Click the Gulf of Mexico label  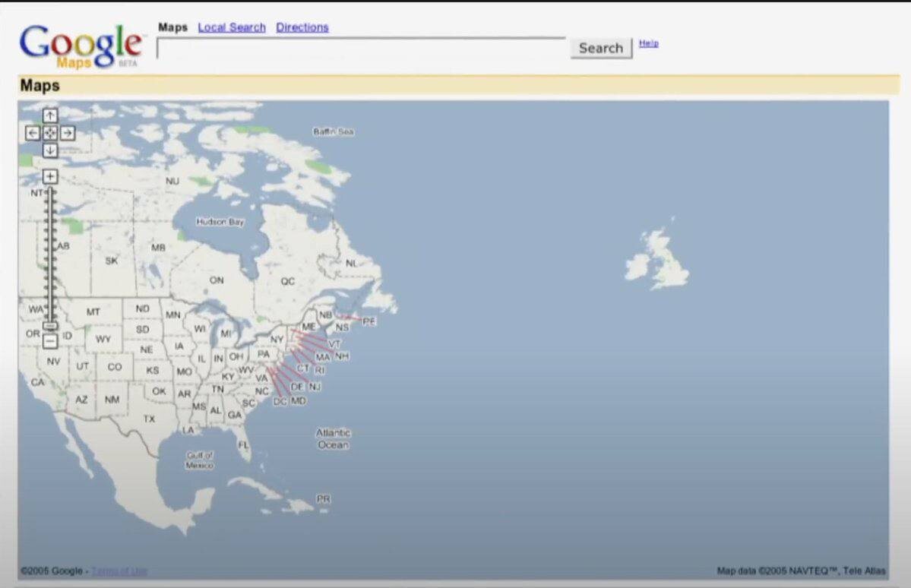pyautogui.click(x=200, y=460)
